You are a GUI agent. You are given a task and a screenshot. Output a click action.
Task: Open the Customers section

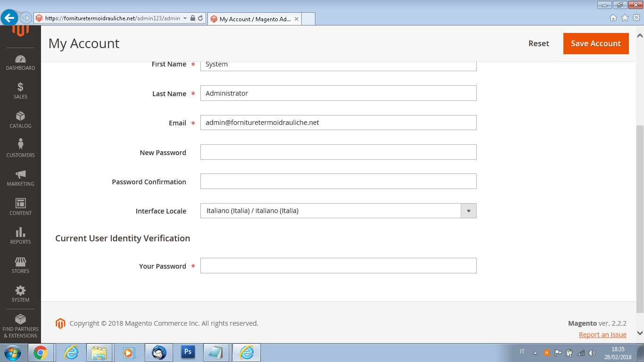pyautogui.click(x=20, y=149)
